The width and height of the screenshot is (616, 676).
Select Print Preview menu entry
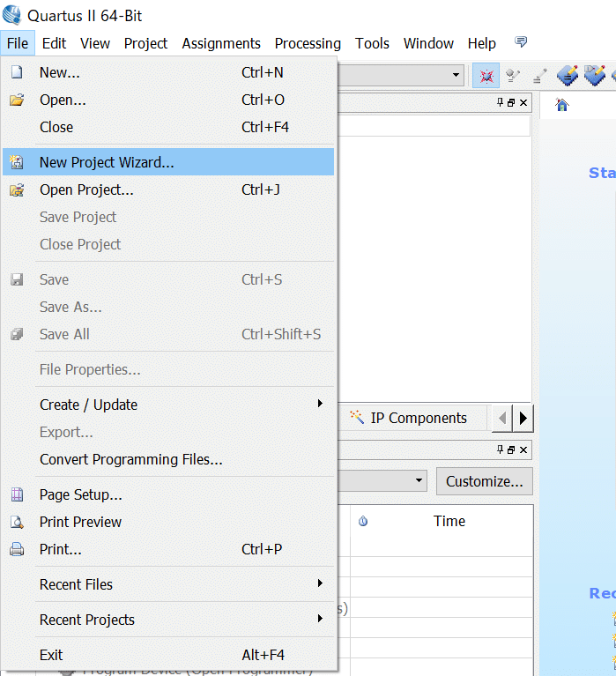click(168, 522)
